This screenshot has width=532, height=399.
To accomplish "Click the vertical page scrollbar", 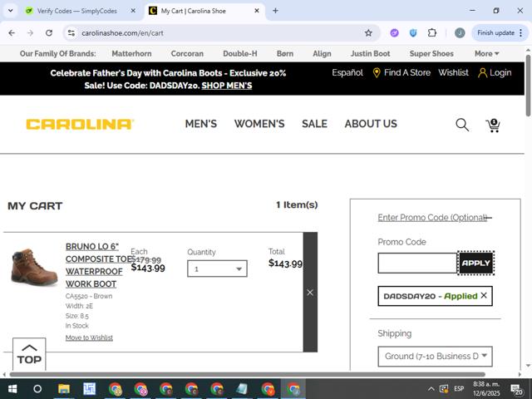I will pos(529,85).
